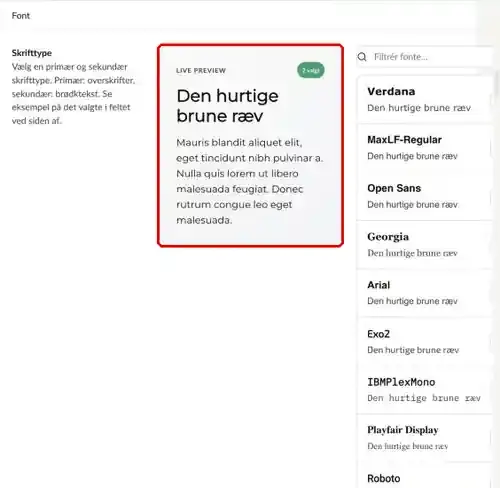Choose the Playfair Display font card
The height and width of the screenshot is (488, 500).
424,438
